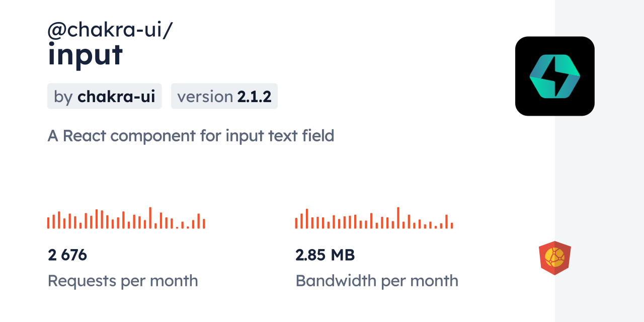The image size is (644, 322).
Task: Click the tallest bar in bandwidth chart
Action: tap(398, 218)
